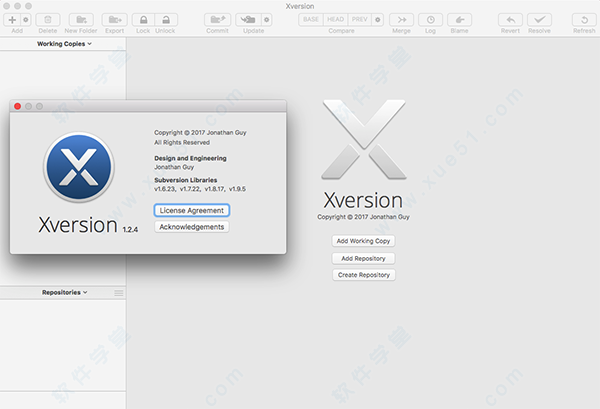Image resolution: width=600 pixels, height=409 pixels.
Task: Click the Revert arrow icon
Action: tap(510, 20)
